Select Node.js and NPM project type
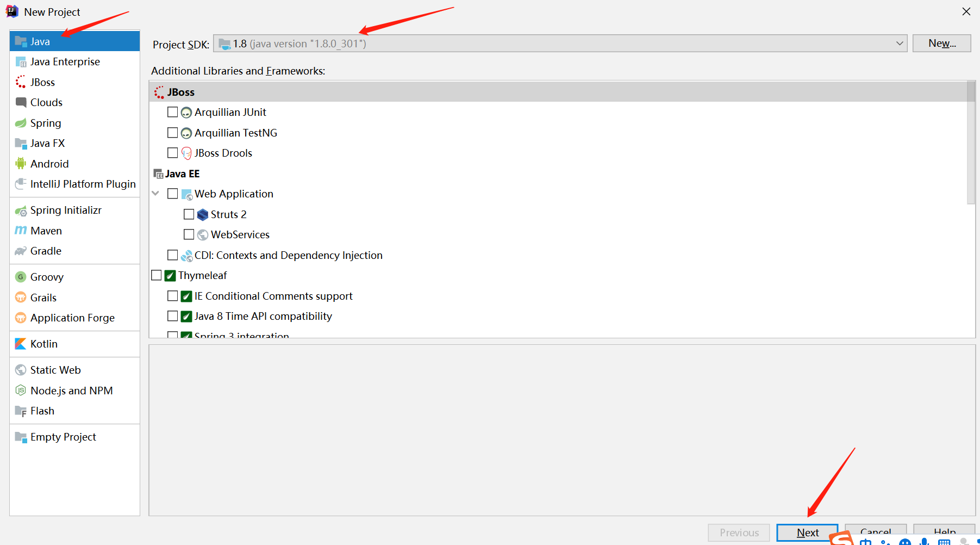 point(74,391)
